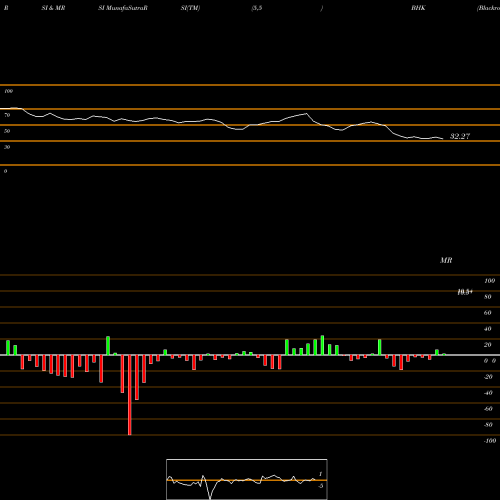
Task: Click the -100 label on MR right axis
Action: (490, 441)
